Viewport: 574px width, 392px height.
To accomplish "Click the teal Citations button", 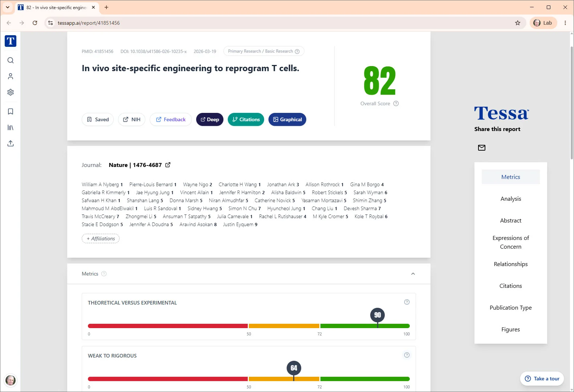I will pos(246,119).
